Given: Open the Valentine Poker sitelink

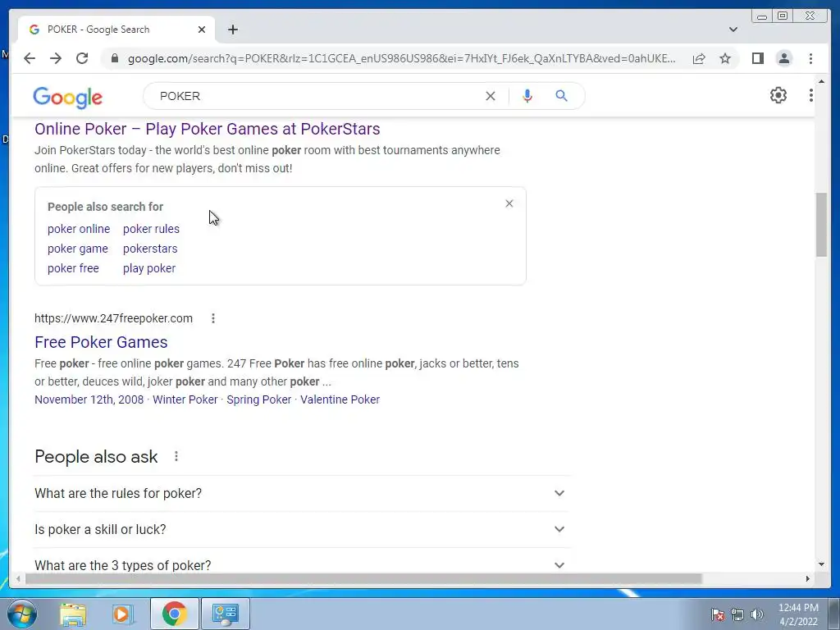Looking at the screenshot, I should pos(340,399).
